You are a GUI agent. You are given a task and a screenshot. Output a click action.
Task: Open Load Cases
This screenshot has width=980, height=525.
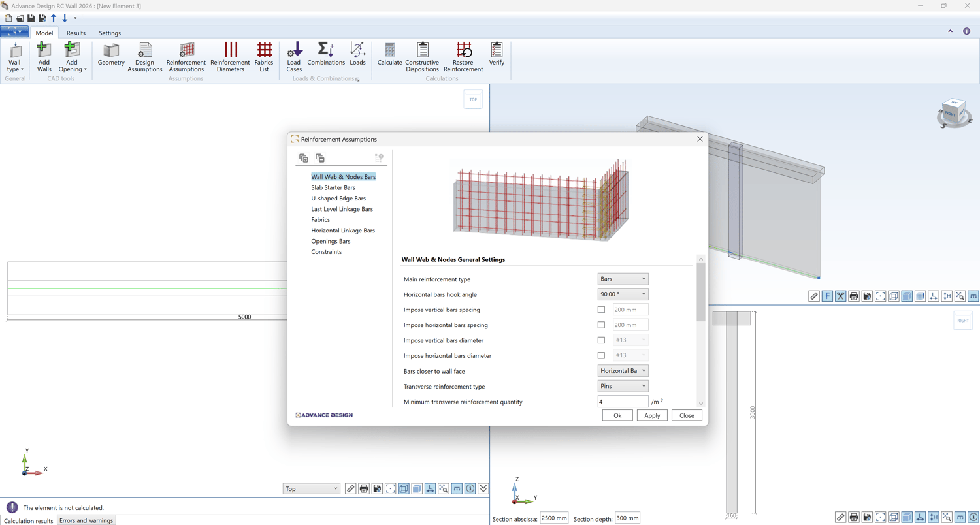point(294,57)
